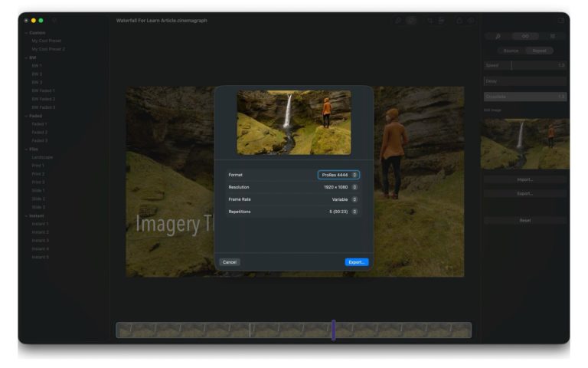Select Repeat loop mode
The height and width of the screenshot is (368, 588).
[x=539, y=51]
